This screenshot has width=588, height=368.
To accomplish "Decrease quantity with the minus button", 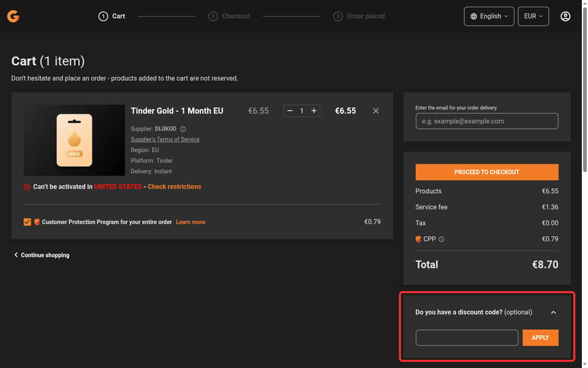I will [x=290, y=111].
